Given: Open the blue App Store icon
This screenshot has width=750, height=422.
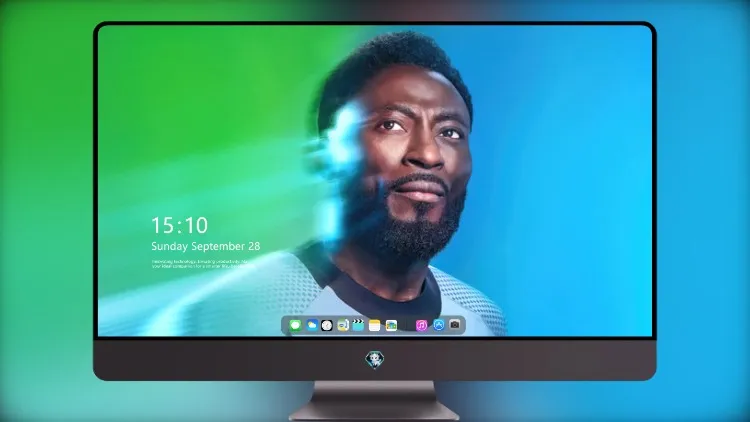Looking at the screenshot, I should point(439,325).
